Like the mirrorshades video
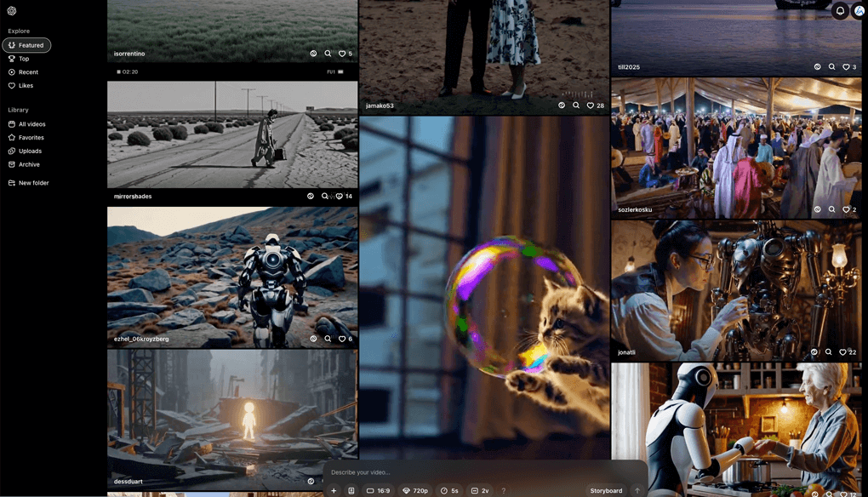The width and height of the screenshot is (868, 497). pyautogui.click(x=340, y=197)
